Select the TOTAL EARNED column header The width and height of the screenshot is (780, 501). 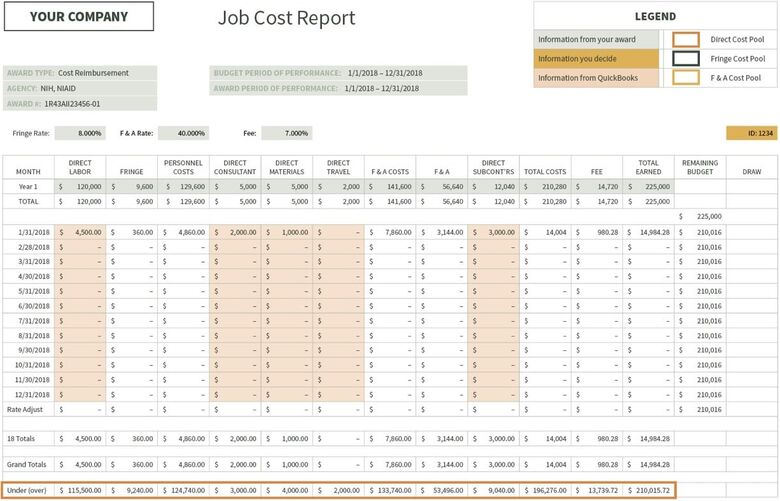coord(649,167)
